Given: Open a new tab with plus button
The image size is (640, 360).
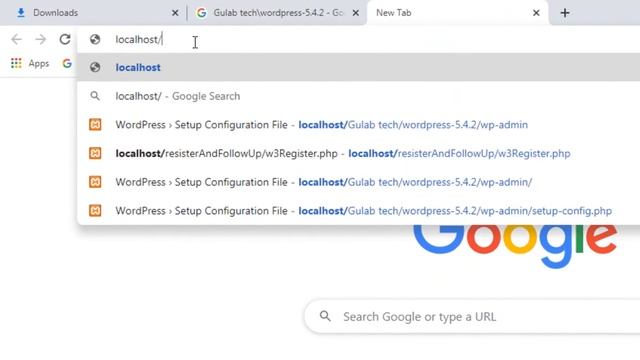Looking at the screenshot, I should [x=565, y=13].
